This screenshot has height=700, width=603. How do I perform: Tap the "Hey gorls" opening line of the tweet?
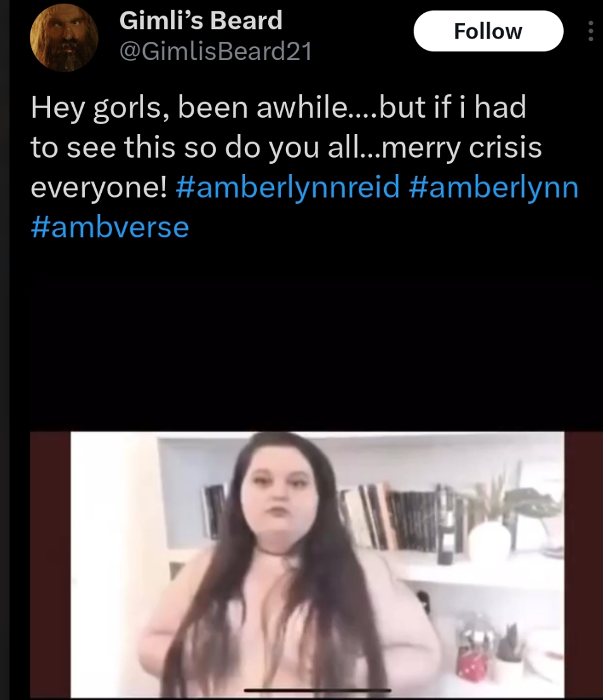pyautogui.click(x=278, y=108)
